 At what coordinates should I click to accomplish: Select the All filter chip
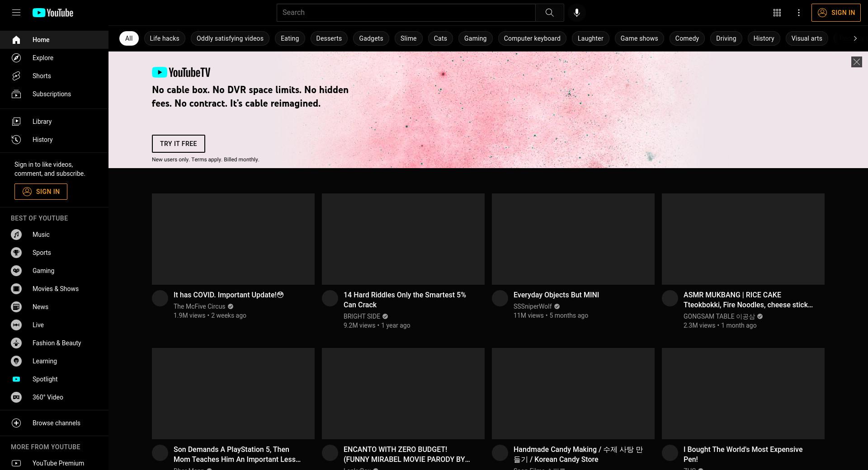tap(129, 38)
